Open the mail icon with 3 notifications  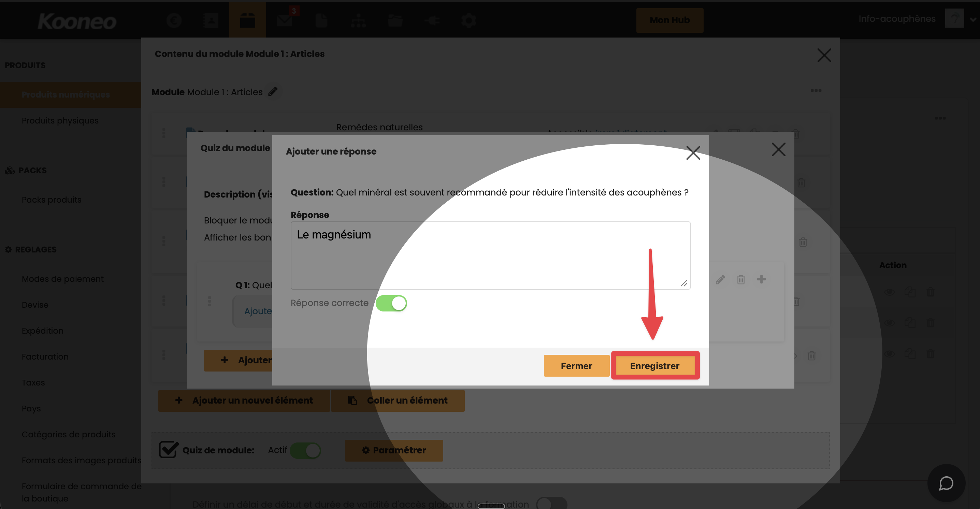[284, 20]
